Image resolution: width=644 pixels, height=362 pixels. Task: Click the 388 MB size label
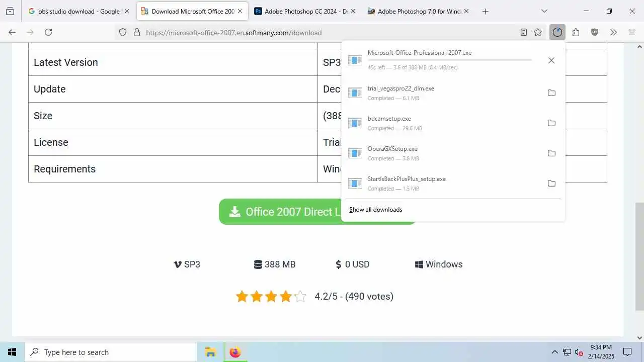point(275,264)
